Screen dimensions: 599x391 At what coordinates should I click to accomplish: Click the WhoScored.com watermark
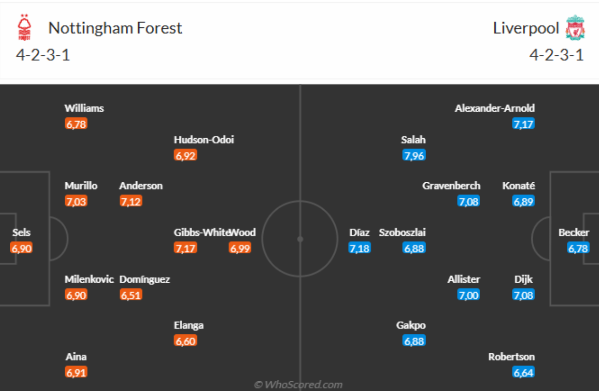(298, 385)
